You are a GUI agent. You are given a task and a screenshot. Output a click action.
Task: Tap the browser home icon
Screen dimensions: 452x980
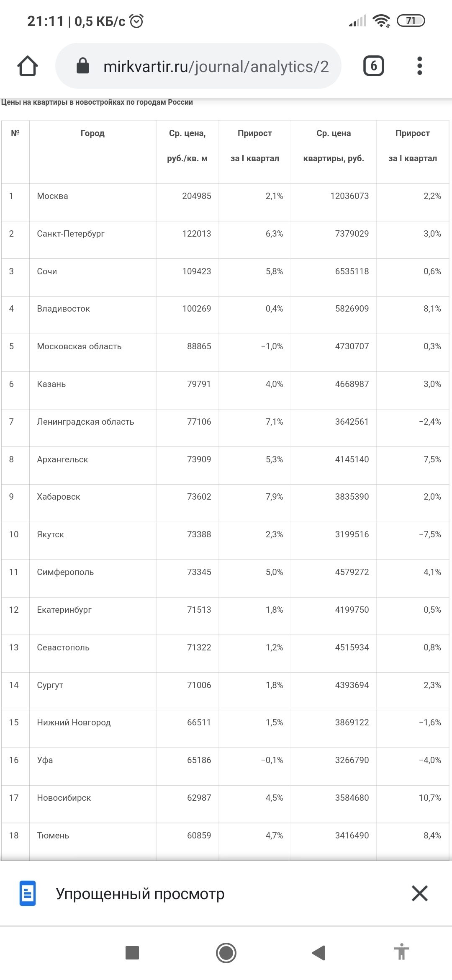point(28,66)
